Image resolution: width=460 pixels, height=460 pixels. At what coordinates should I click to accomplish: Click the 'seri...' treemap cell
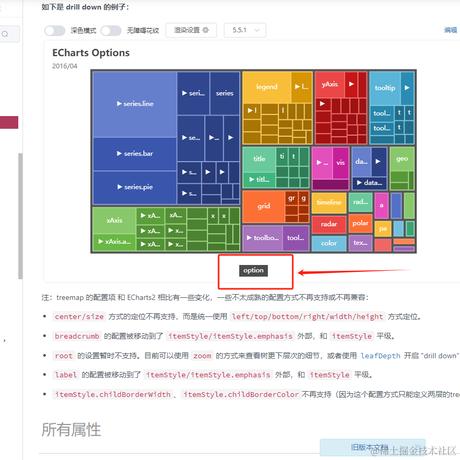(193, 93)
